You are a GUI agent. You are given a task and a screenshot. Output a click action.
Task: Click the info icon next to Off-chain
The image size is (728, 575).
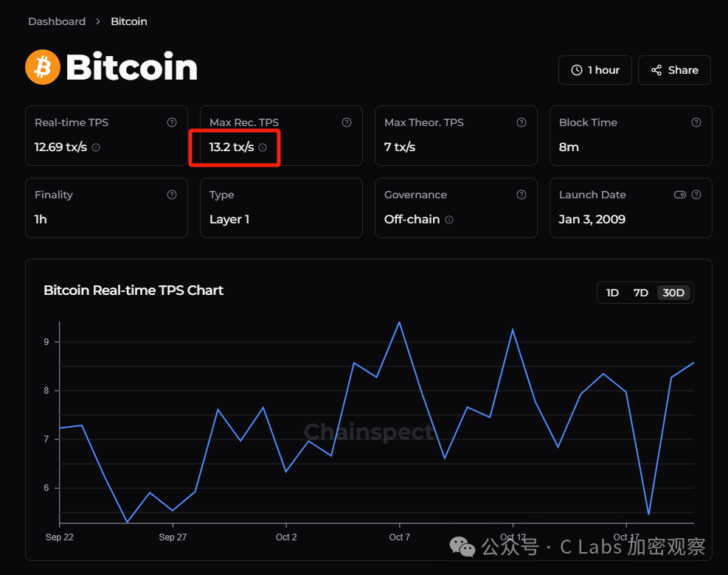click(x=449, y=220)
